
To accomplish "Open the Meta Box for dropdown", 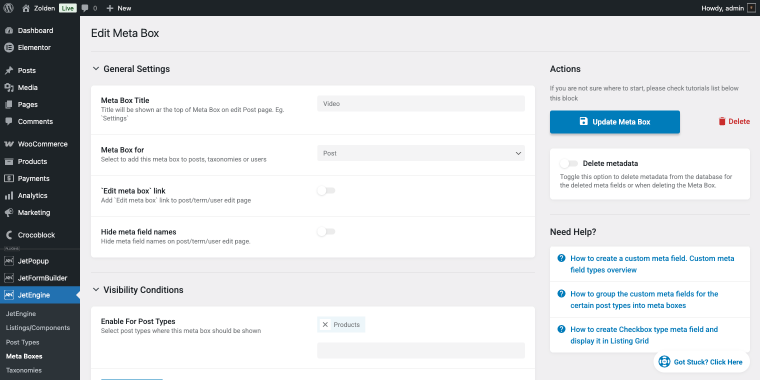I will click(x=421, y=153).
